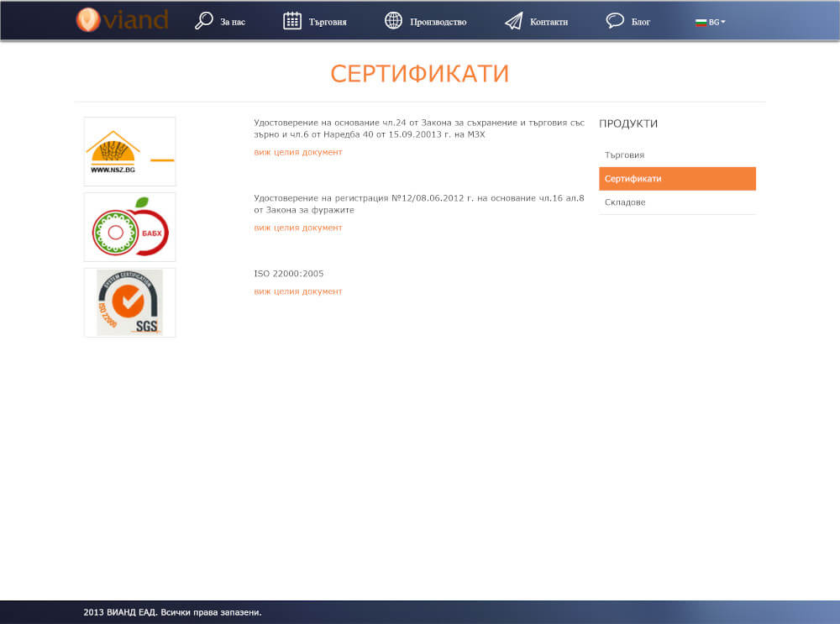Open the SGS ISO 22000 thumbnail
Viewport: 840px width, 624px height.
129,302
